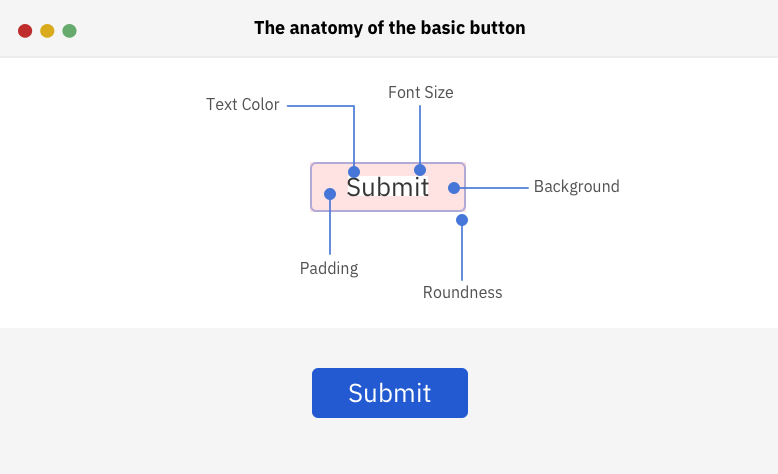
Task: Select the "Padding" label
Action: 329,269
